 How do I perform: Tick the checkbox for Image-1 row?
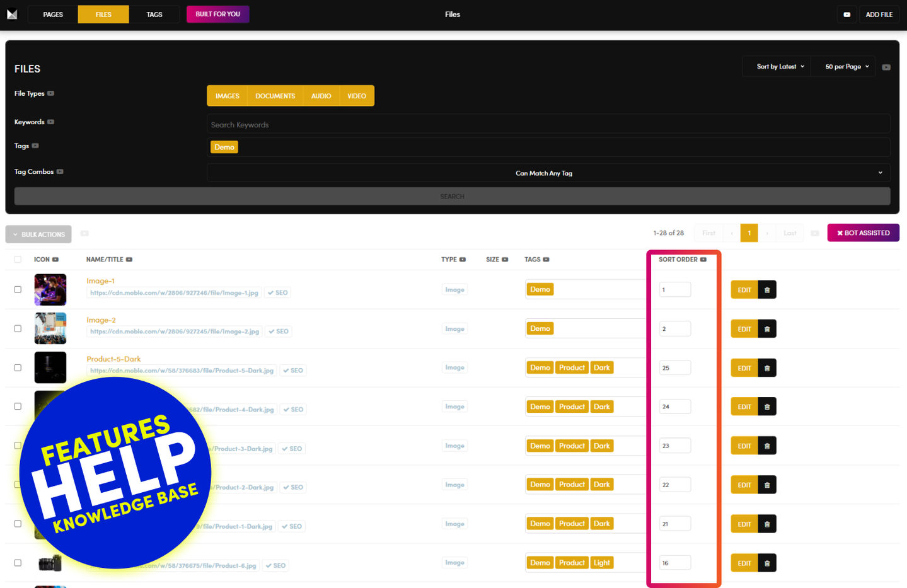18,290
